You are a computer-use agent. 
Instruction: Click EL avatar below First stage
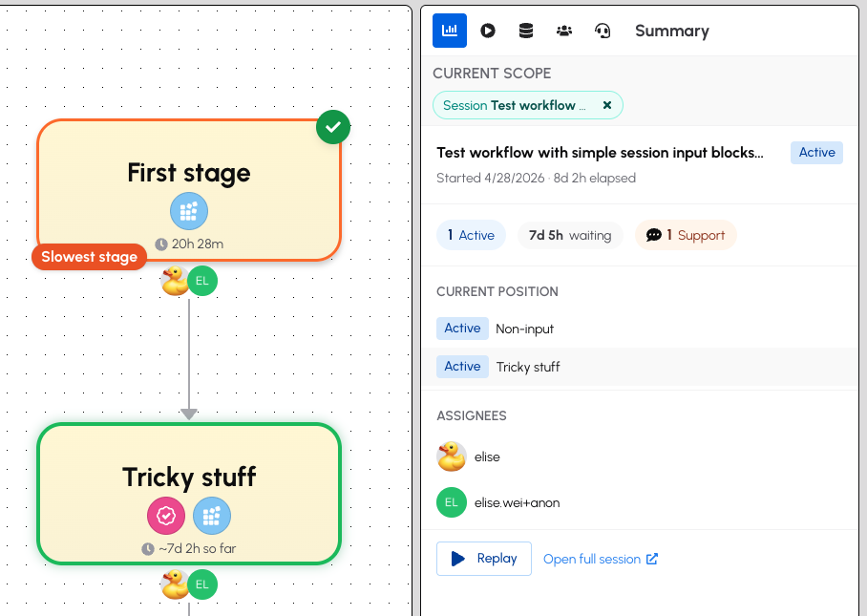(x=202, y=281)
